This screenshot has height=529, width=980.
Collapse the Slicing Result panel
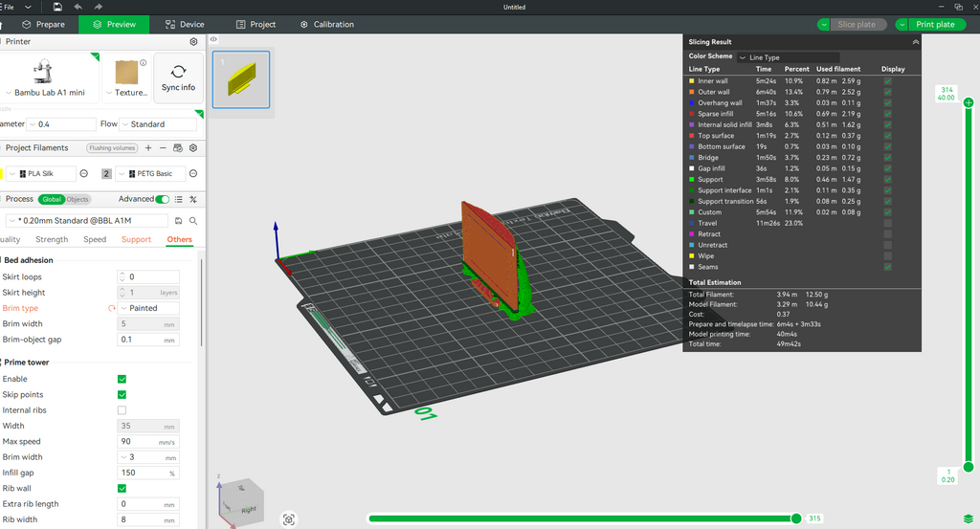click(x=915, y=42)
